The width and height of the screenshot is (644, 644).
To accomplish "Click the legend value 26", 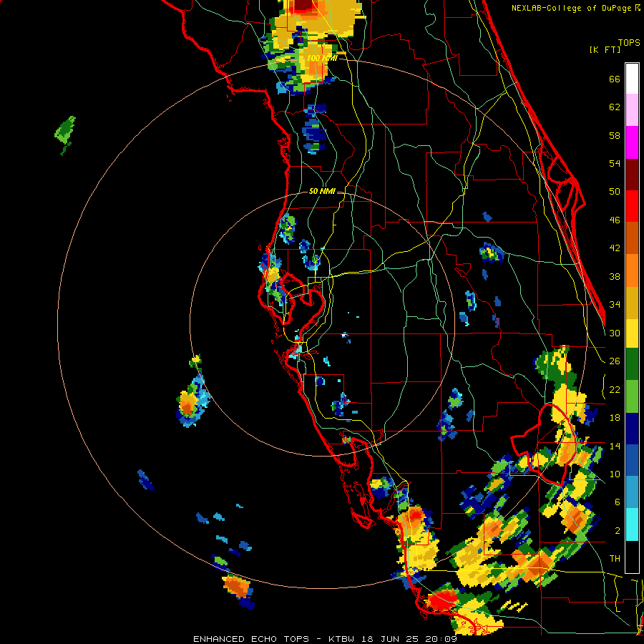I will (x=615, y=361).
